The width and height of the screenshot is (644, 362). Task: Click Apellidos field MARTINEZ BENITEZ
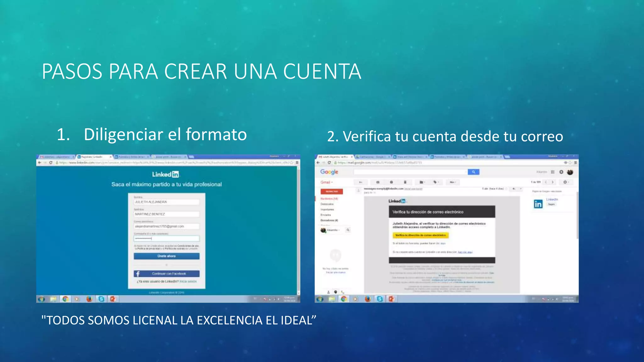coord(167,214)
